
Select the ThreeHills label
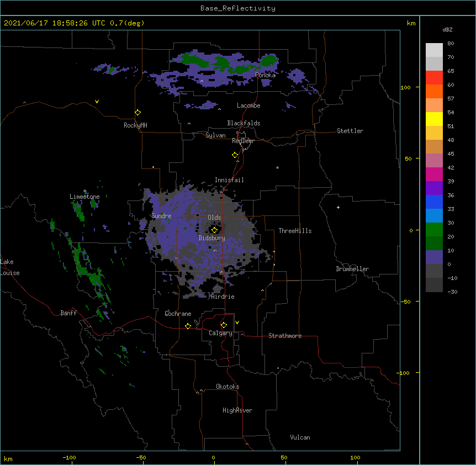coord(295,231)
